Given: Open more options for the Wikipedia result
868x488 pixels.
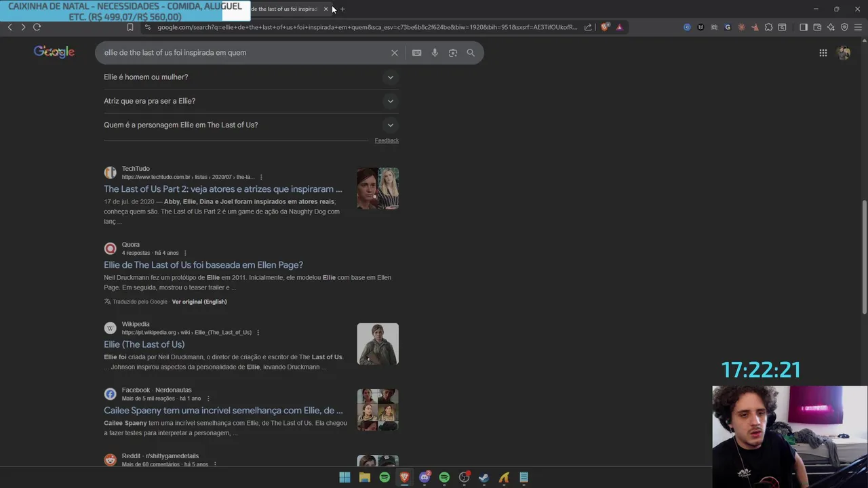Looking at the screenshot, I should [258, 333].
